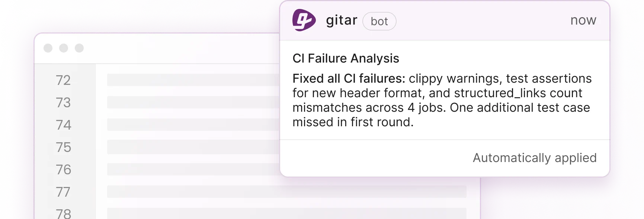Click the code placeholder on line 77

(286, 192)
